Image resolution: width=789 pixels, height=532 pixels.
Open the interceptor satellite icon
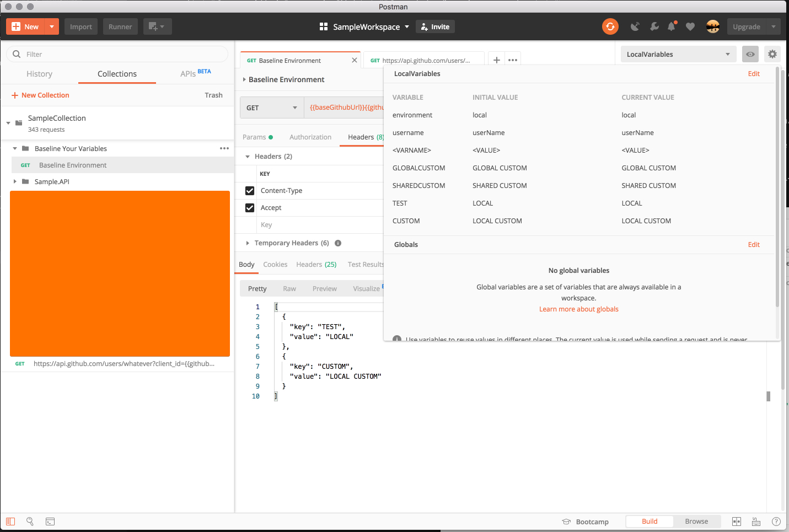635,26
